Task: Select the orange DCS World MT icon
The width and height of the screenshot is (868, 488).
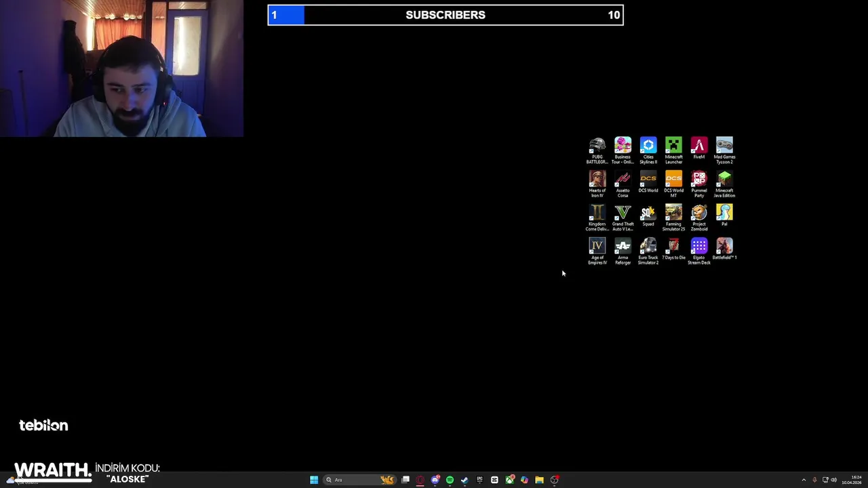Action: click(673, 184)
